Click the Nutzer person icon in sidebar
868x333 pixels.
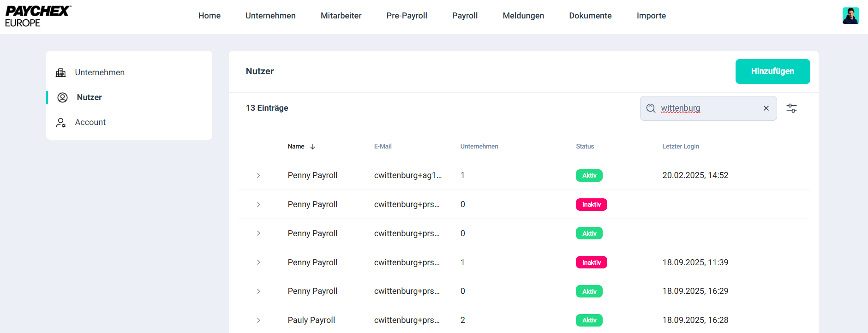point(63,97)
